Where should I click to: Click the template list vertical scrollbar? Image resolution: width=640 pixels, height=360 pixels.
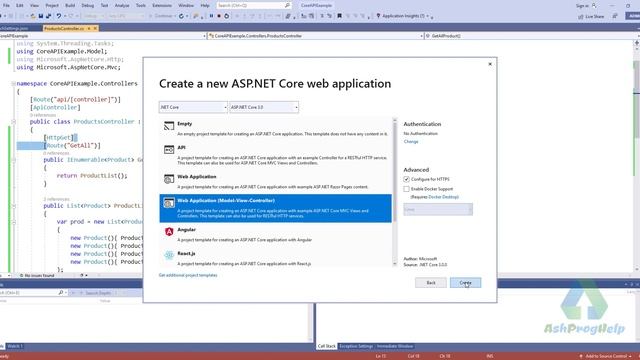395,192
